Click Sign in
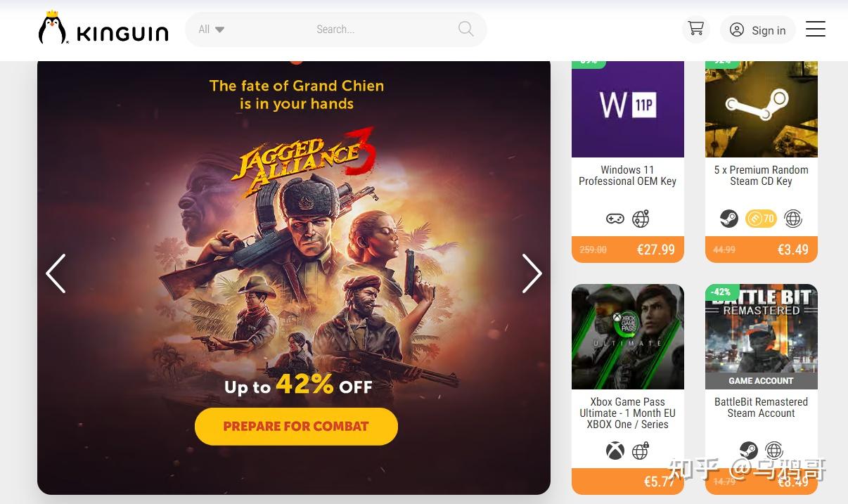The width and height of the screenshot is (848, 504). [x=757, y=30]
